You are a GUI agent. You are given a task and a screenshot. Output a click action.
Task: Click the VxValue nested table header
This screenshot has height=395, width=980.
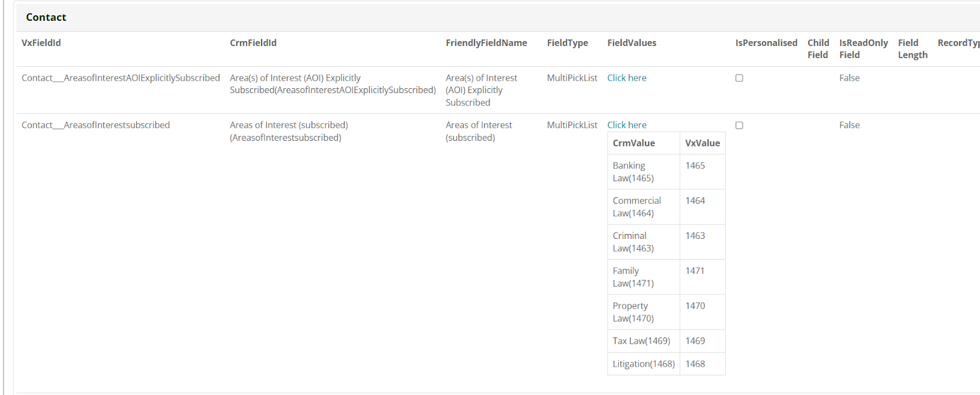click(703, 143)
